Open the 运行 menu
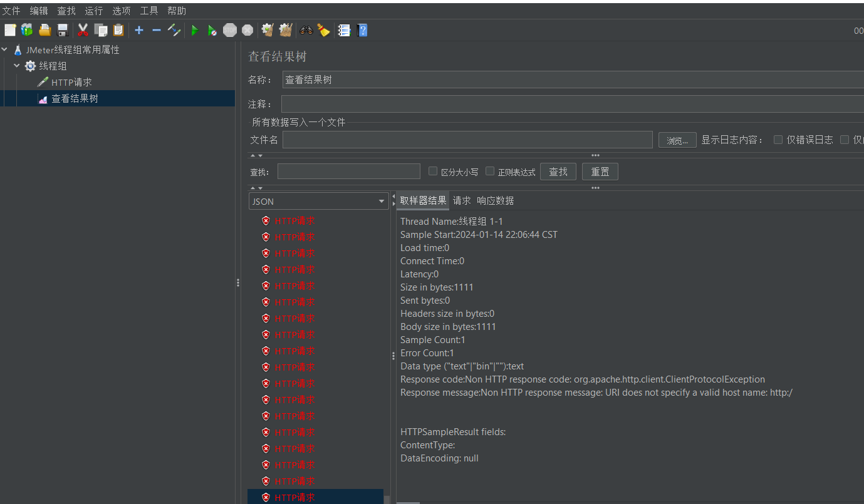 pos(94,11)
